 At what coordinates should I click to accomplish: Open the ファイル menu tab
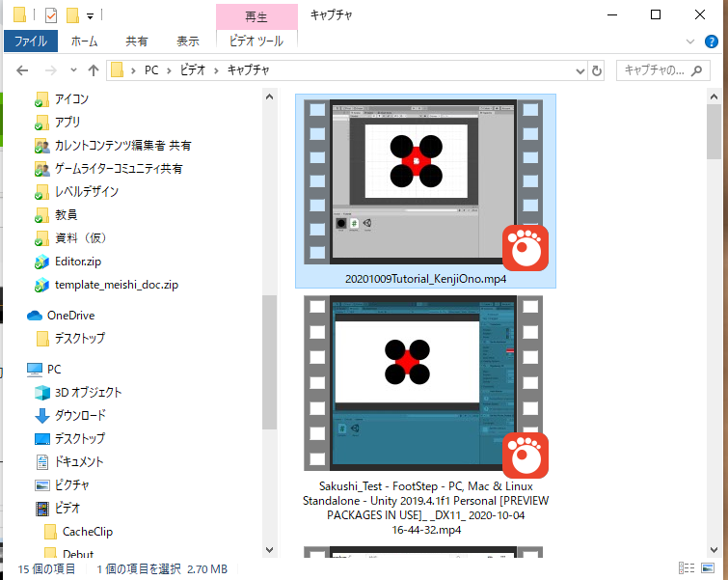(31, 41)
